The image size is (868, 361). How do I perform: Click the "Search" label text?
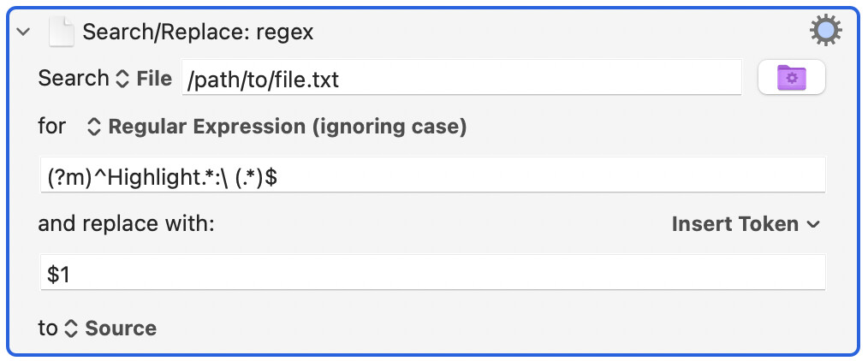pos(74,79)
